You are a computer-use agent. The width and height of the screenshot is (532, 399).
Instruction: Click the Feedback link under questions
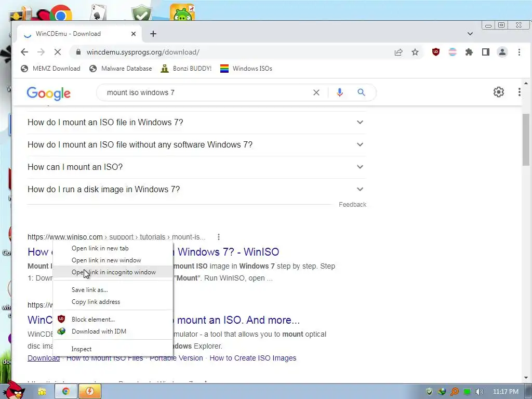click(353, 205)
